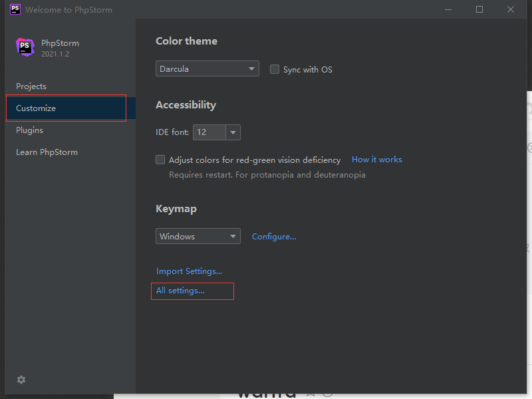Click Configure keymap link
Viewport: 532px width, 399px height.
274,237
